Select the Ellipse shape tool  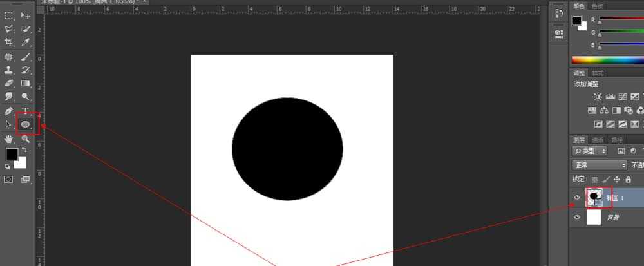click(x=26, y=124)
